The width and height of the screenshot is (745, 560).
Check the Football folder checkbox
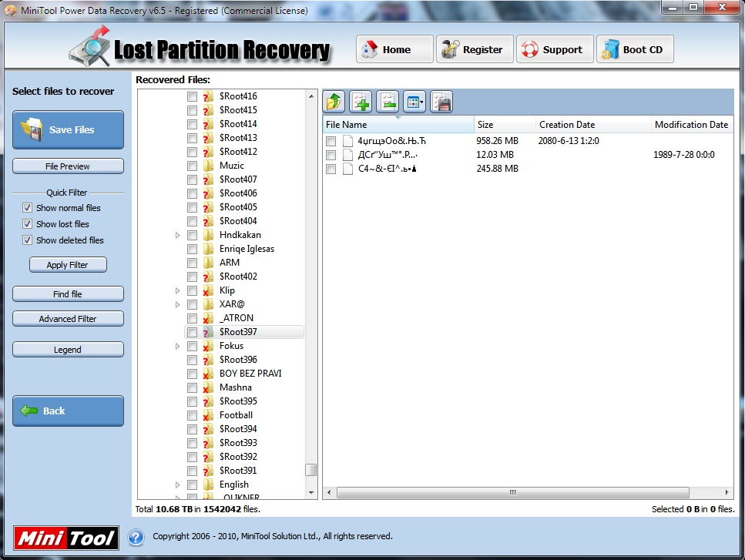click(192, 416)
